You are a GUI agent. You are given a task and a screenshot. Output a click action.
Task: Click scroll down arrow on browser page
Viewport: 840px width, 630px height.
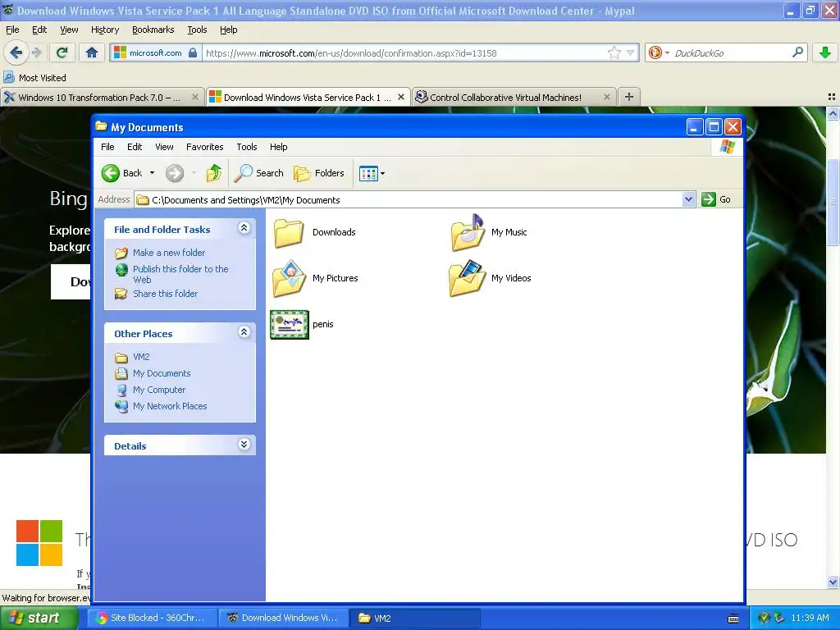click(x=833, y=582)
